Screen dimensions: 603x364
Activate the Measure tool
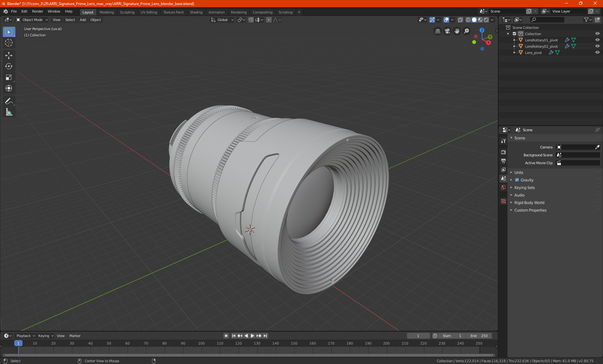click(x=9, y=112)
